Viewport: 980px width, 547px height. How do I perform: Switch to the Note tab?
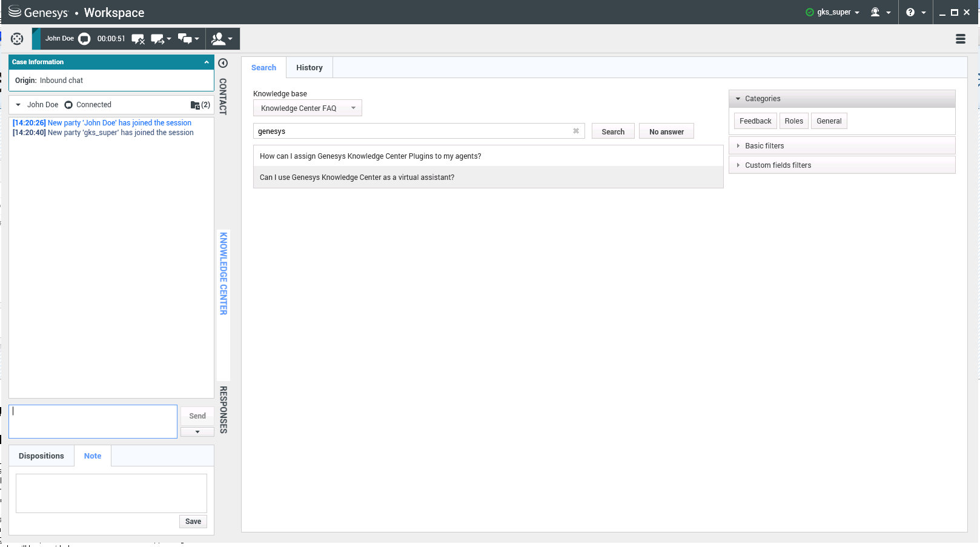(x=93, y=456)
